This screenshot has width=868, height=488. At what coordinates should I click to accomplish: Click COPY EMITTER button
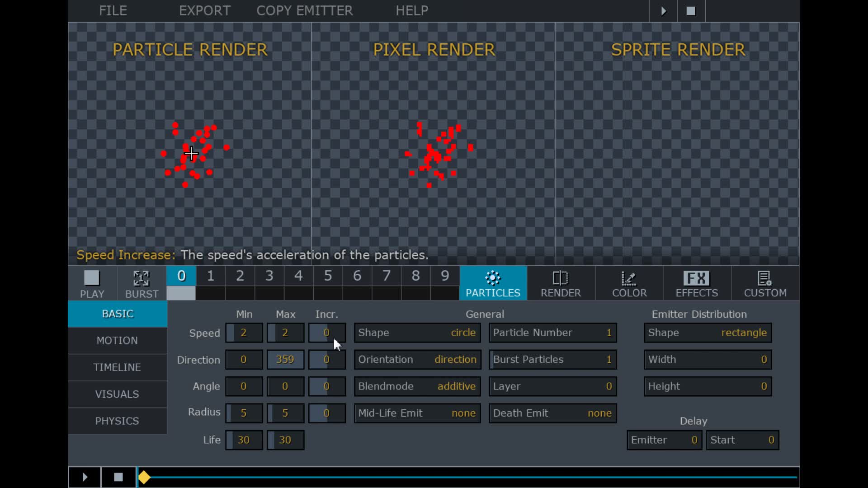pyautogui.click(x=304, y=10)
